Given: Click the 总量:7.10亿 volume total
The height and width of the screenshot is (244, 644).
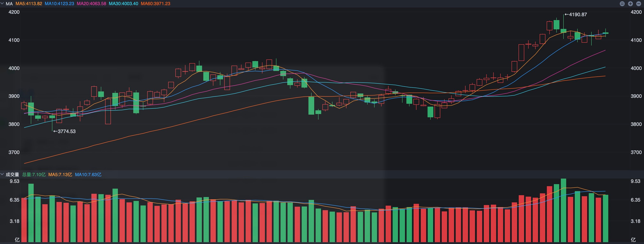Looking at the screenshot, I should [x=34, y=174].
